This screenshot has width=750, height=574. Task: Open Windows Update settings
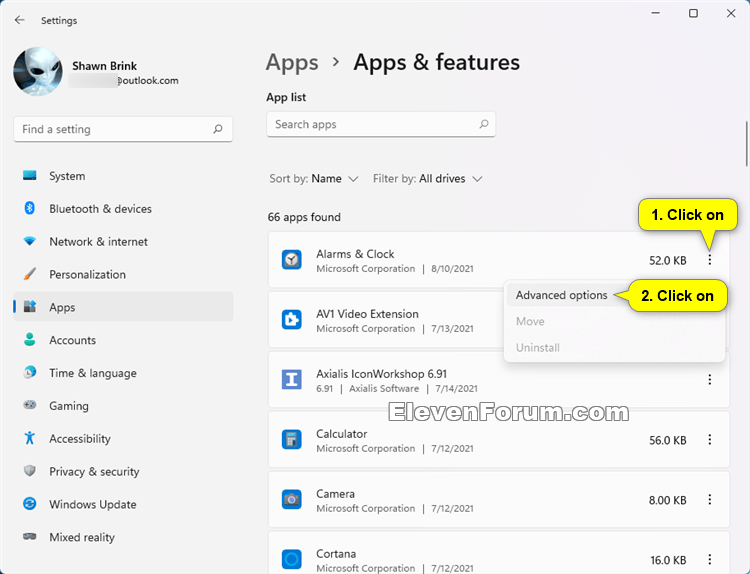123,504
